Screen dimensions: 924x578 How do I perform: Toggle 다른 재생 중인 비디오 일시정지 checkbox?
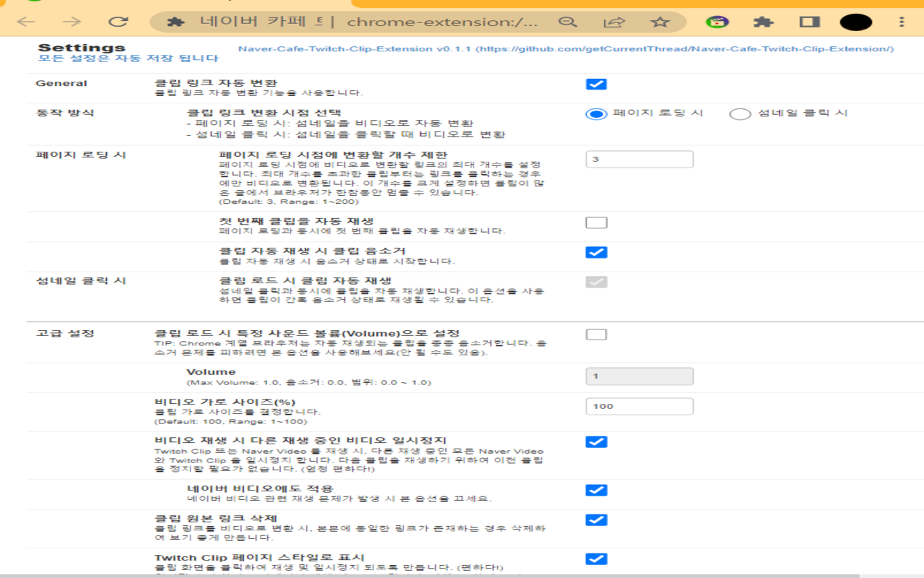point(596,442)
